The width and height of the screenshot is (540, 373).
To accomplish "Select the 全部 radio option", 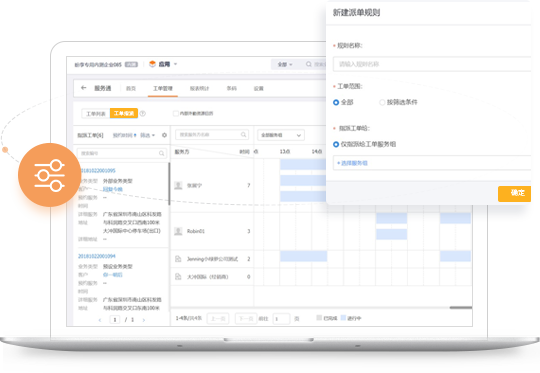I will click(x=336, y=102).
